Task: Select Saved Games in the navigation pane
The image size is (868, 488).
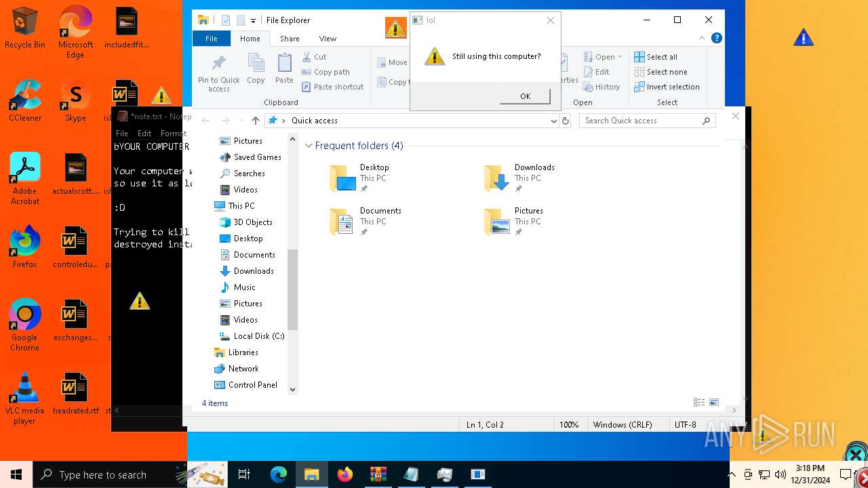Action: point(250,157)
